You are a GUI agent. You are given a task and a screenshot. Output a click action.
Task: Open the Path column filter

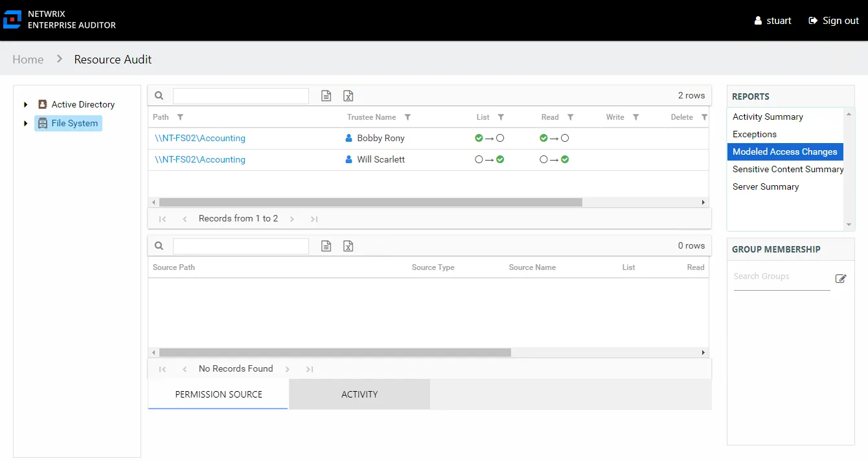[x=180, y=117]
